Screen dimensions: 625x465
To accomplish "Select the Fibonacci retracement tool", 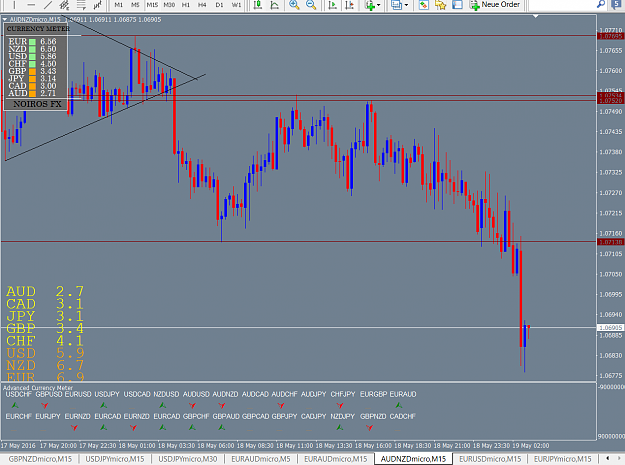I will 81,5.
